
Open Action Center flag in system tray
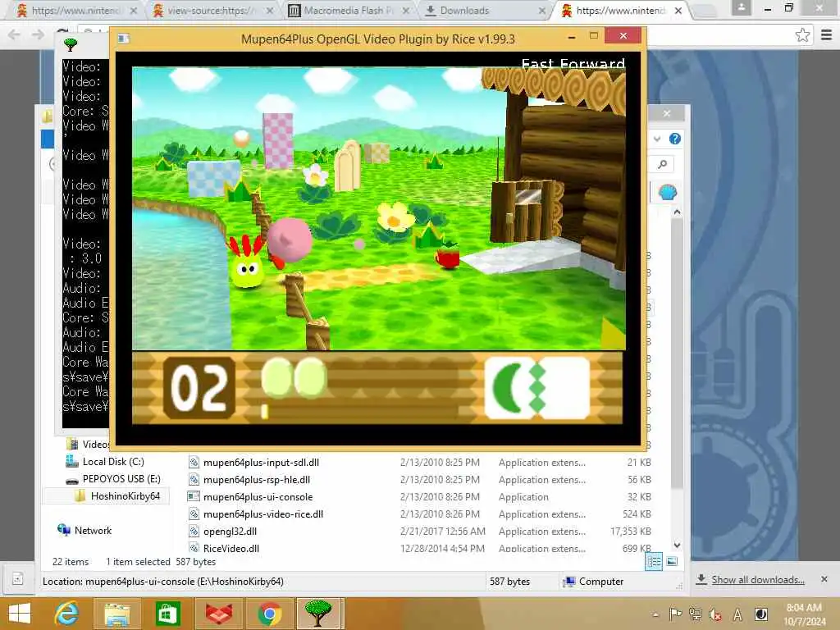point(676,614)
